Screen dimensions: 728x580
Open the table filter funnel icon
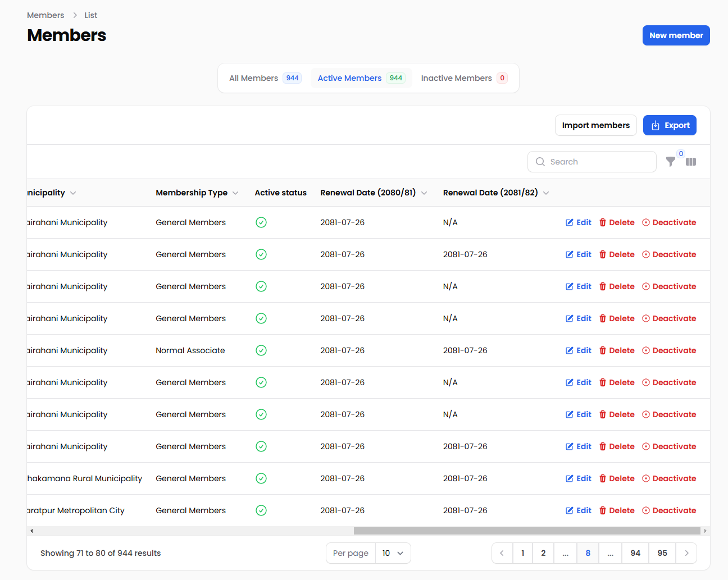[x=671, y=162]
